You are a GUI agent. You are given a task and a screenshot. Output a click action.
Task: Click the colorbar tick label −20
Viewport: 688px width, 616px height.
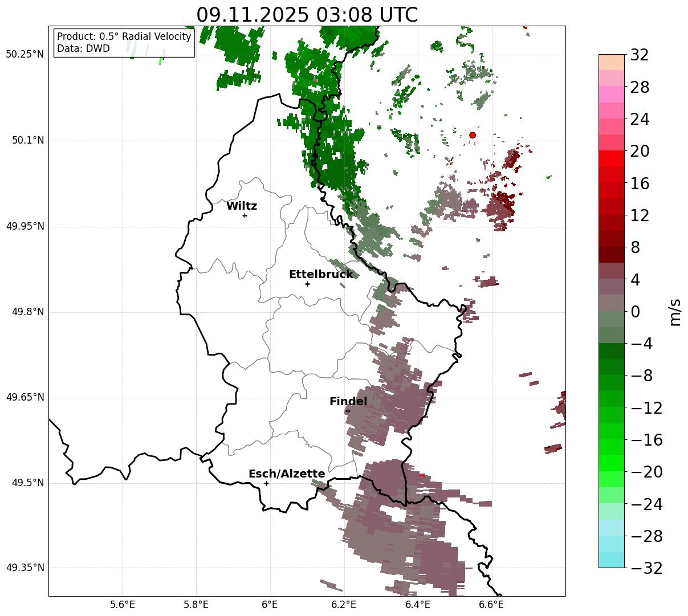pos(646,472)
